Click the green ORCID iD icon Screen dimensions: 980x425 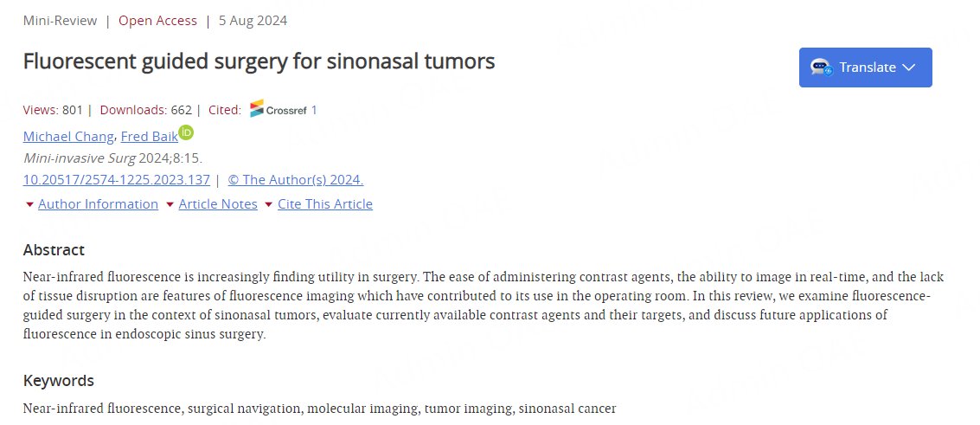[186, 132]
